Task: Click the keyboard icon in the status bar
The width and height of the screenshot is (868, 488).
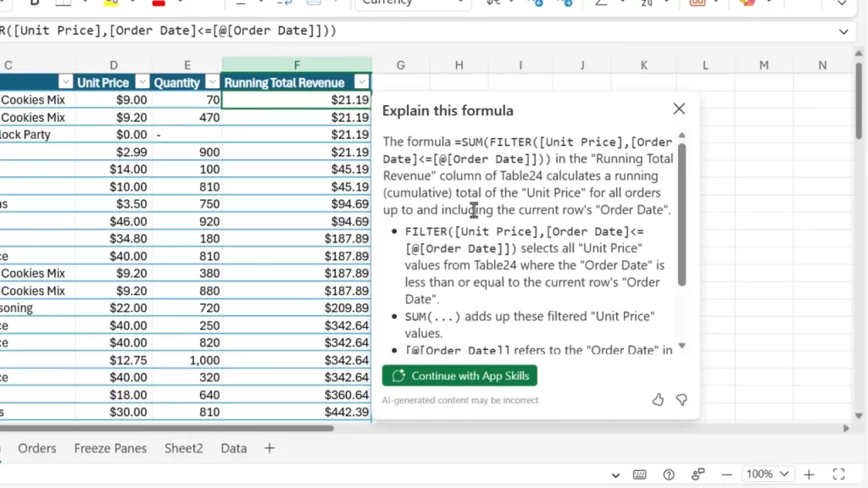Action: click(x=640, y=474)
